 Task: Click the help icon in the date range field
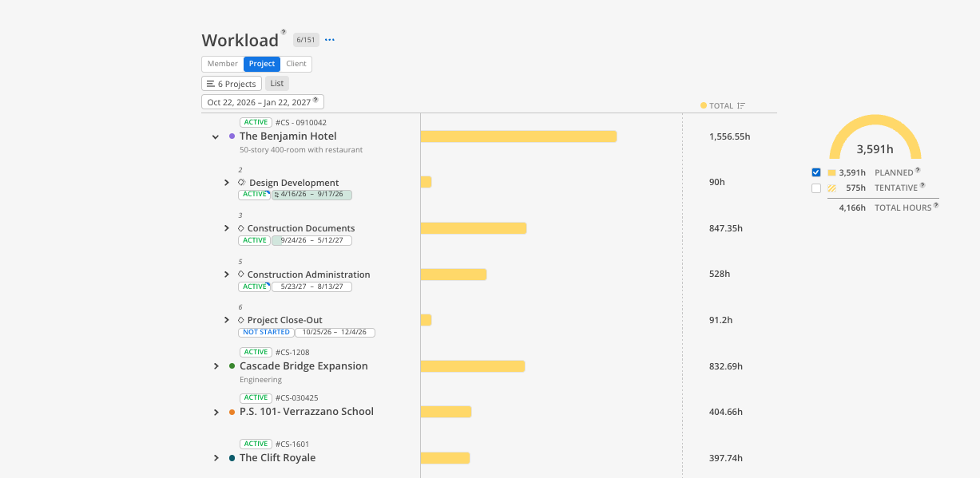(315, 101)
